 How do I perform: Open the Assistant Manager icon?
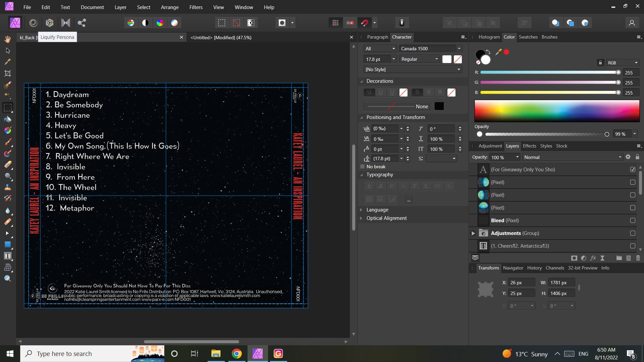402,23
